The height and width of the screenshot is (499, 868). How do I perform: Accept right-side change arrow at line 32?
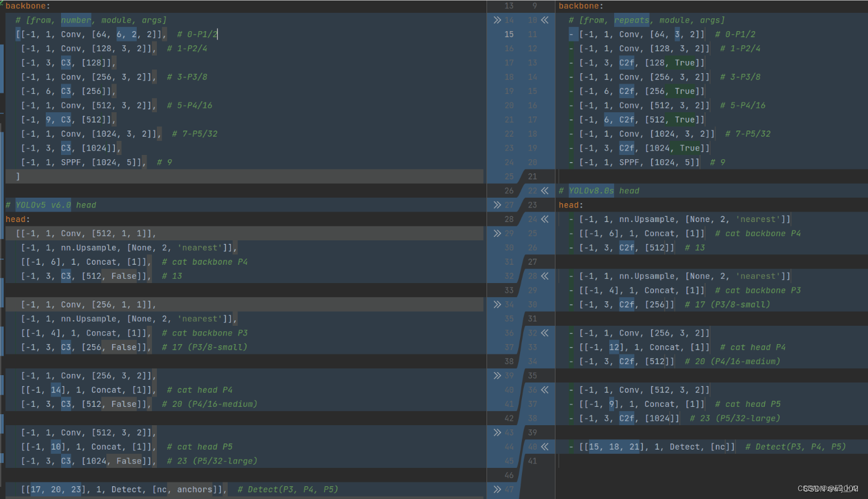pos(544,333)
